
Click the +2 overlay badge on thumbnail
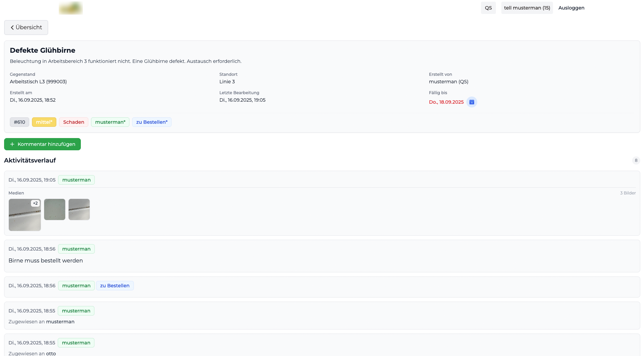point(35,203)
